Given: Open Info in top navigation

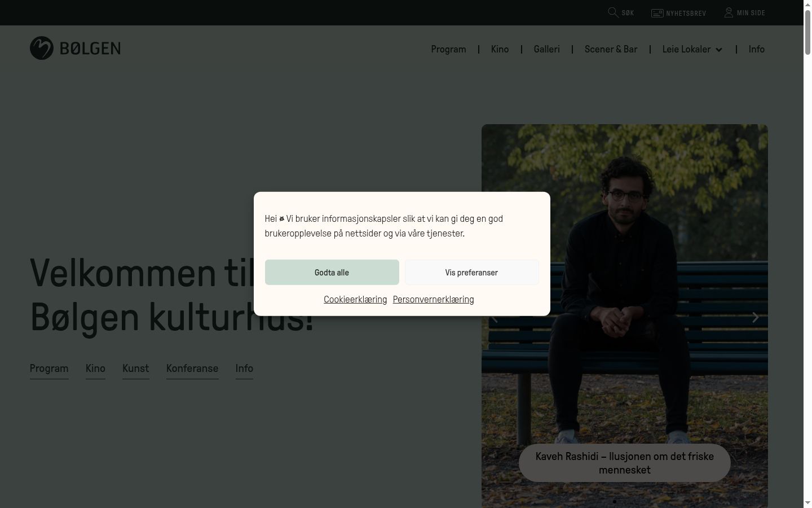Looking at the screenshot, I should coord(756,49).
